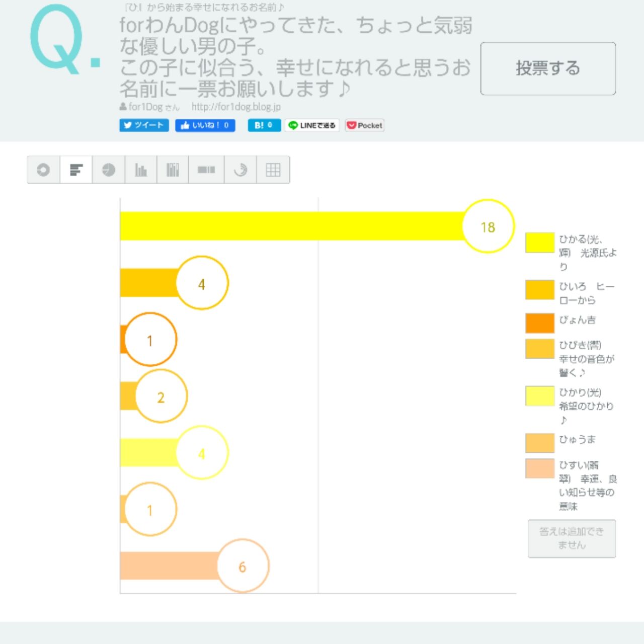Click the orange ぴょん吉 legend swatch
This screenshot has height=644, width=644.
point(539,323)
